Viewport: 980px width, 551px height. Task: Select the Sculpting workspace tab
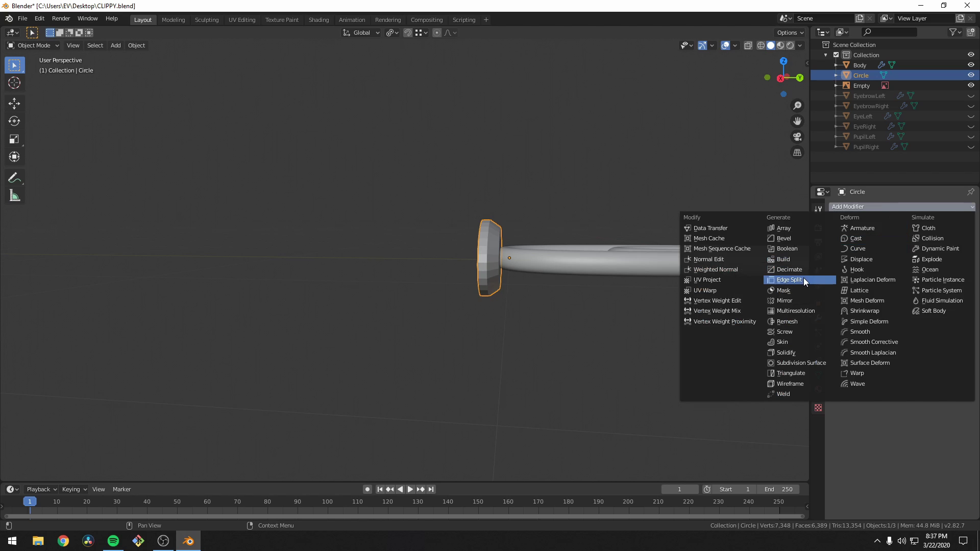click(x=207, y=19)
